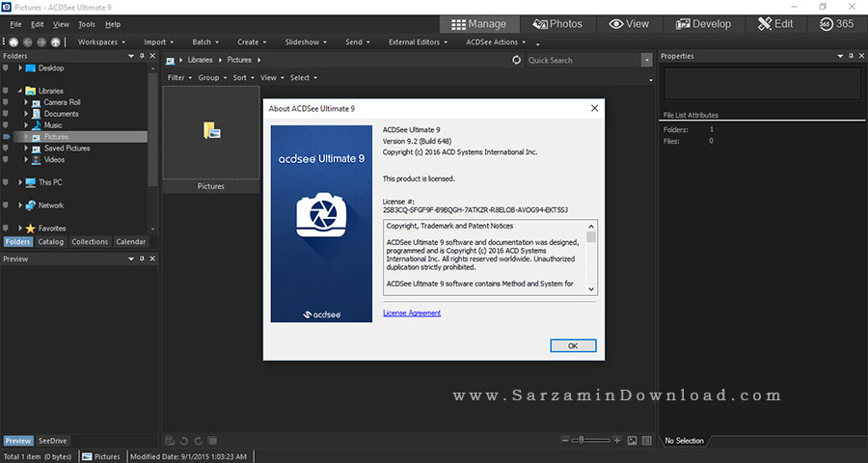Pin the Preview panel

click(142, 259)
